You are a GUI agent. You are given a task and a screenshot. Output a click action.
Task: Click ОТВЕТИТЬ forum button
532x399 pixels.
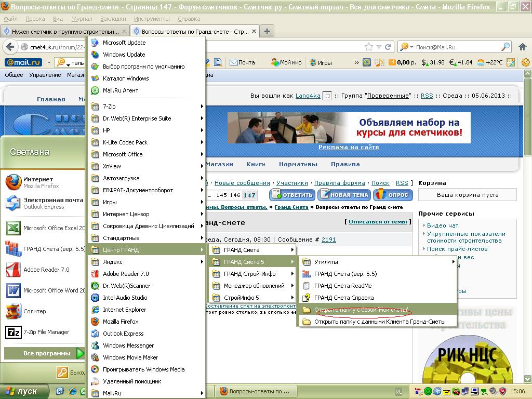292,195
